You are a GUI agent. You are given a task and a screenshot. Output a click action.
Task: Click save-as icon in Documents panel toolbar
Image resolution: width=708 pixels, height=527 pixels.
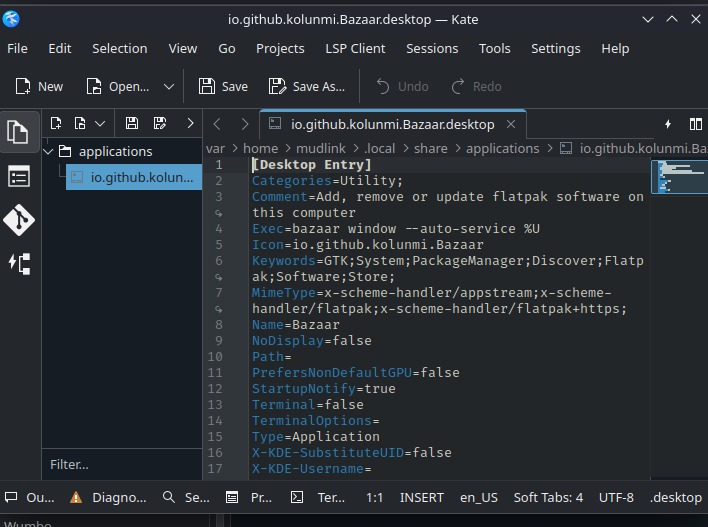160,123
